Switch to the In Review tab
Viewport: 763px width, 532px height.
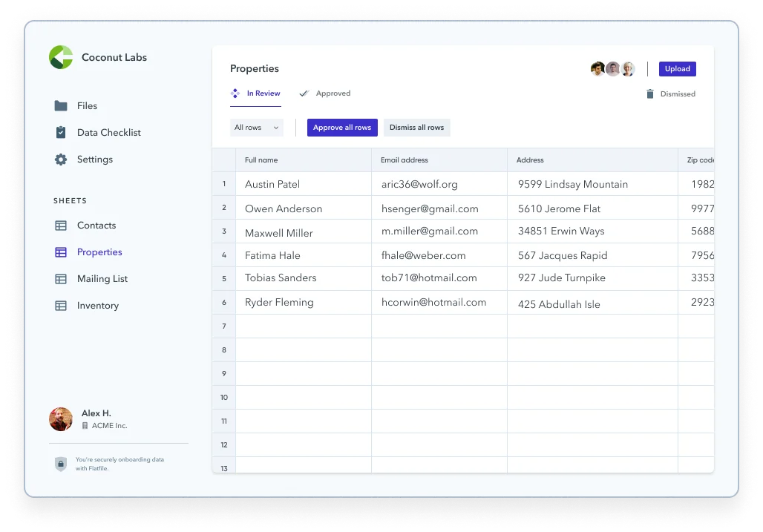(256, 93)
